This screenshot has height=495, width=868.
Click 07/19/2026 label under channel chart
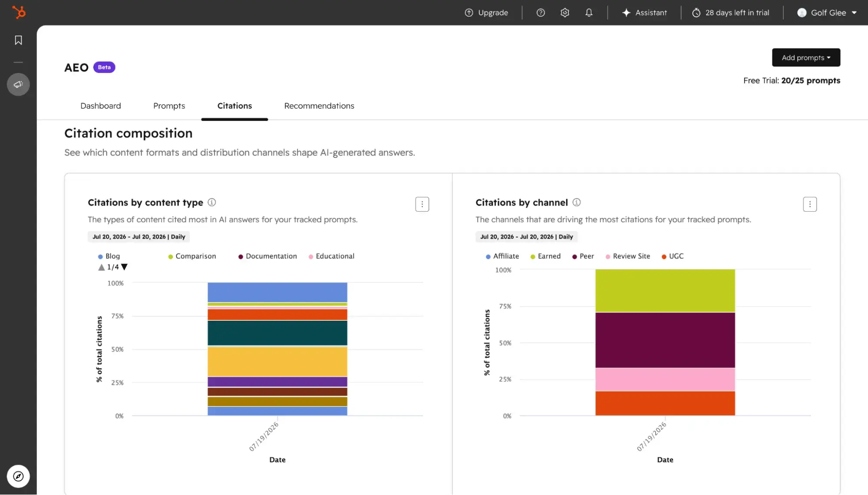pyautogui.click(x=651, y=436)
